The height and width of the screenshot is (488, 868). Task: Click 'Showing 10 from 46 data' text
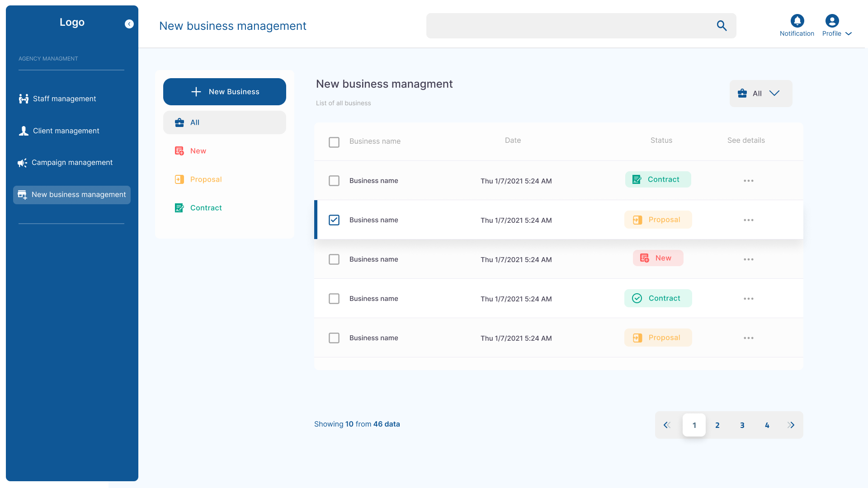tap(357, 424)
